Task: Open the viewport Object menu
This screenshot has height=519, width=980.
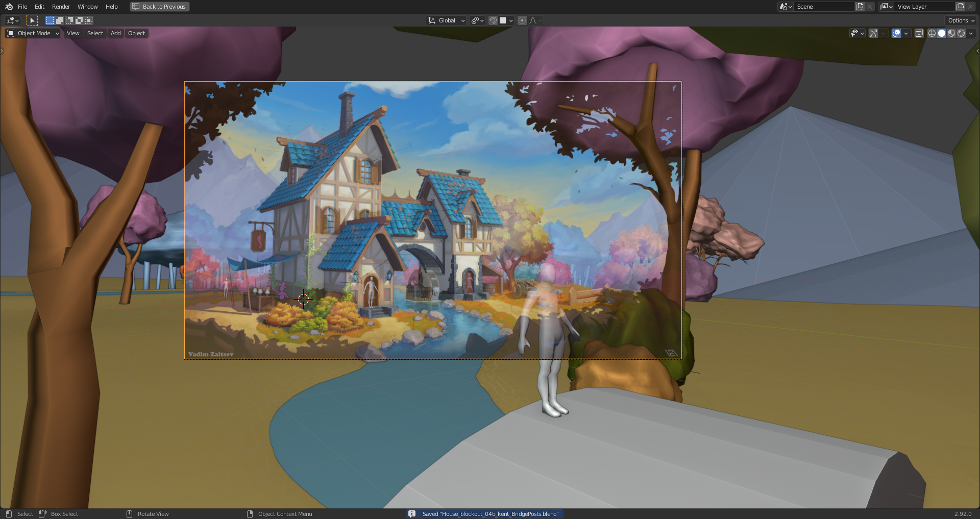Action: click(x=136, y=33)
